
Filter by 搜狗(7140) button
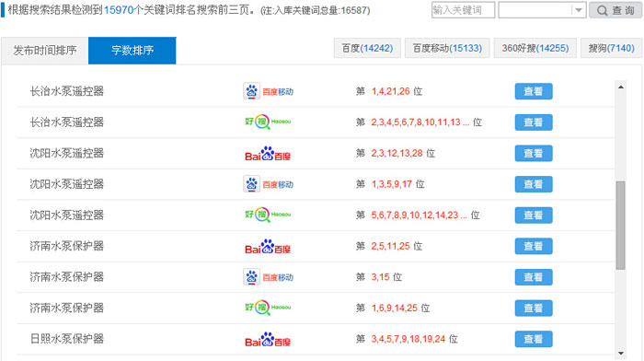(611, 48)
